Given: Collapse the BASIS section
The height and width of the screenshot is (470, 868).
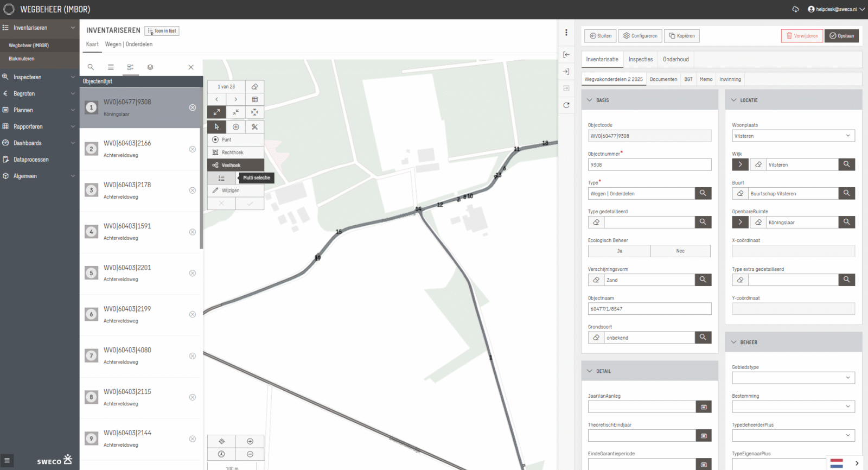Looking at the screenshot, I should [x=590, y=100].
